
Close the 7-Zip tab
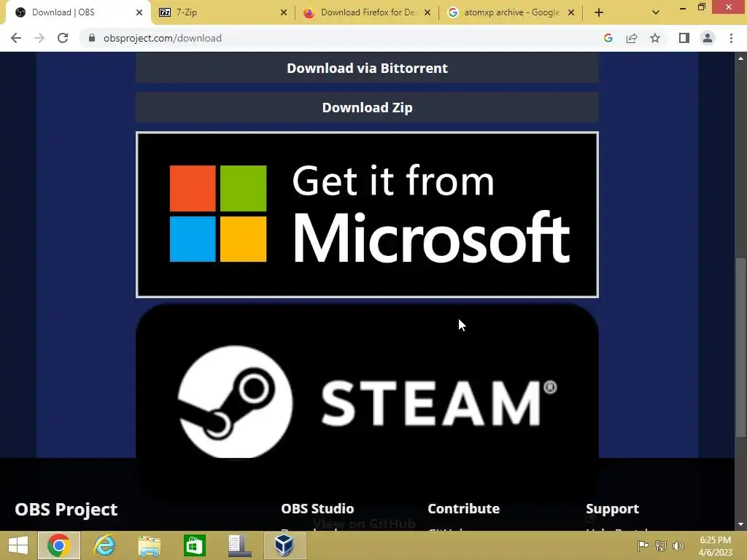click(284, 12)
